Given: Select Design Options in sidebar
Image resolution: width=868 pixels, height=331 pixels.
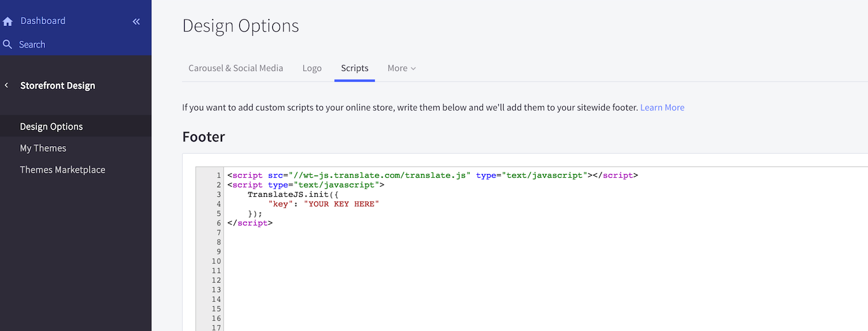Looking at the screenshot, I should (51, 126).
